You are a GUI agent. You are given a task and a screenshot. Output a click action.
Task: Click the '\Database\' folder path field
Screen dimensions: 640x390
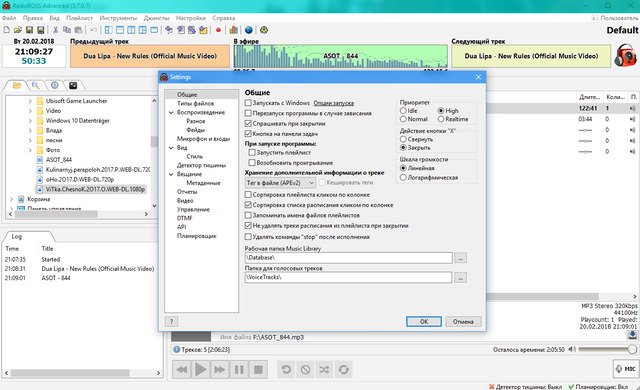(x=349, y=258)
